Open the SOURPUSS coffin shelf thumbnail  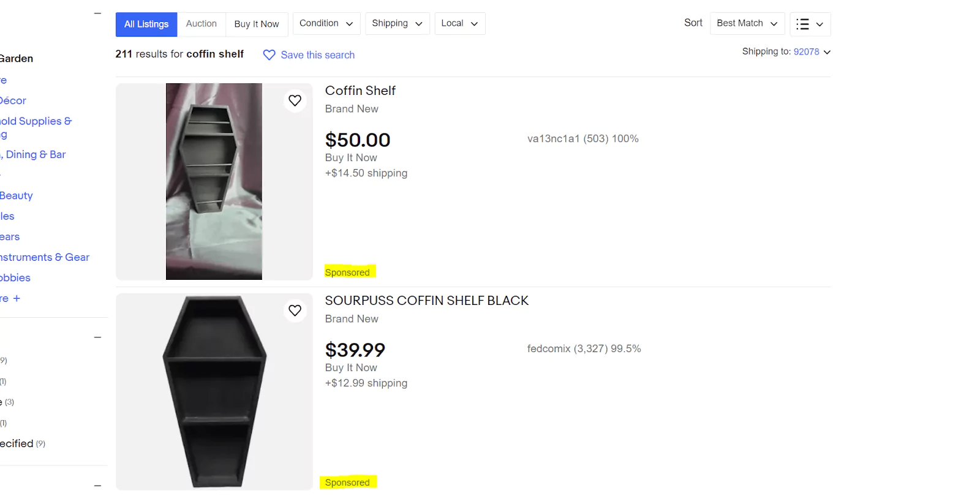pos(214,392)
